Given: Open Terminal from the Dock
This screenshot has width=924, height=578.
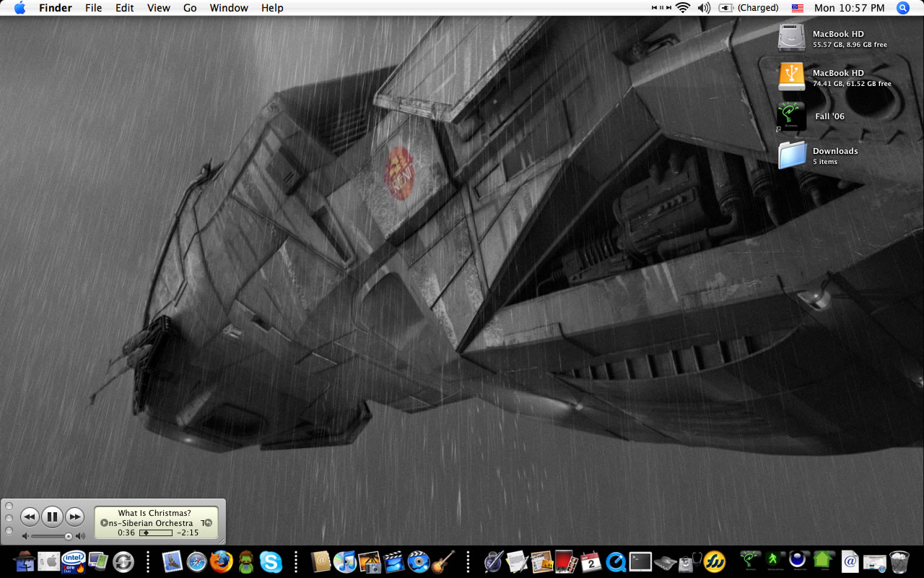Looking at the screenshot, I should click(640, 561).
